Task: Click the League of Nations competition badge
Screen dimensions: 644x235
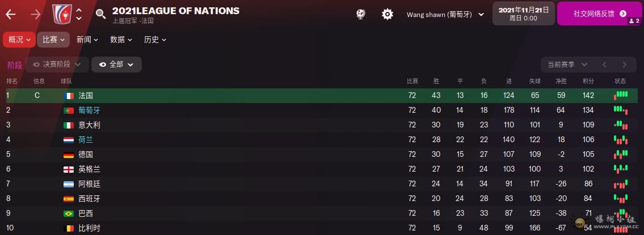Action: (x=60, y=14)
